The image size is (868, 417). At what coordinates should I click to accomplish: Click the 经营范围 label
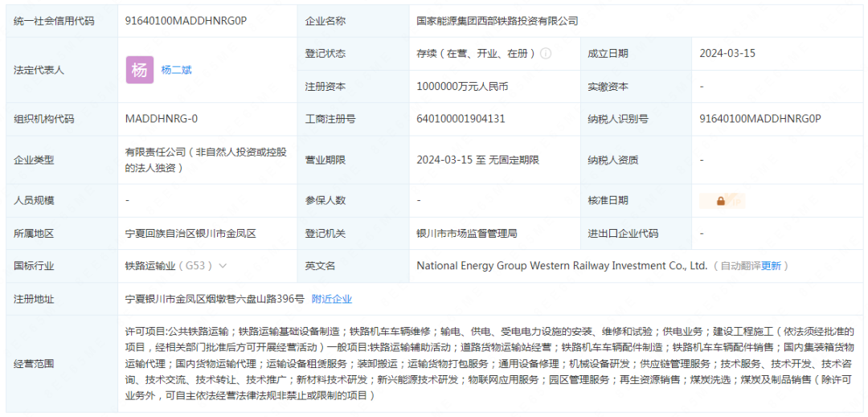(x=34, y=363)
